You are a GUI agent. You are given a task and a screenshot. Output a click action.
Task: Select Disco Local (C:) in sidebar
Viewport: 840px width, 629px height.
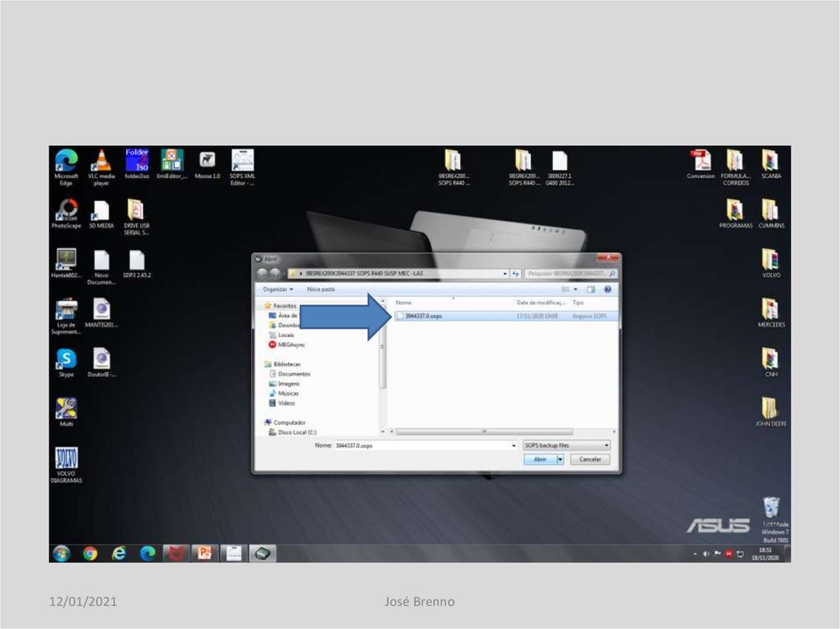coord(297,432)
